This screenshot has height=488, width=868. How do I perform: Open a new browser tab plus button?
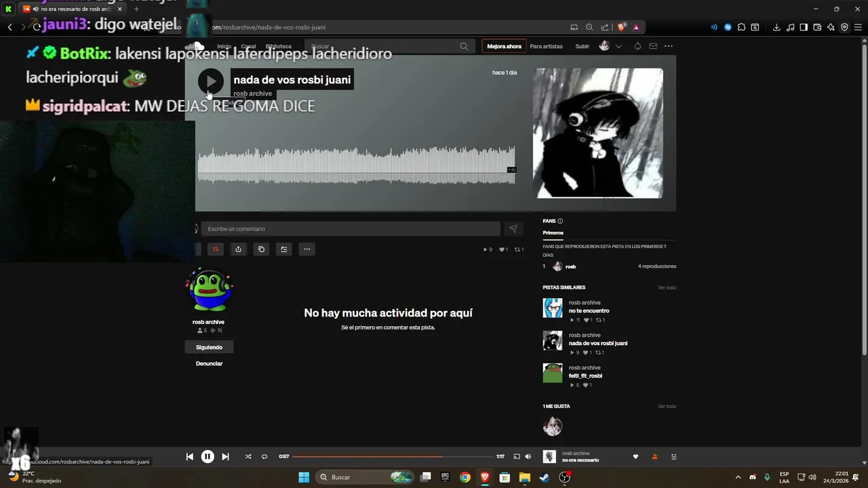(x=136, y=9)
